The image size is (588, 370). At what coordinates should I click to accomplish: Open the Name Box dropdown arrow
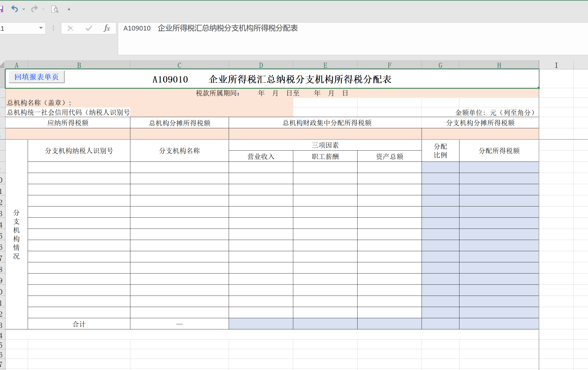coord(41,28)
